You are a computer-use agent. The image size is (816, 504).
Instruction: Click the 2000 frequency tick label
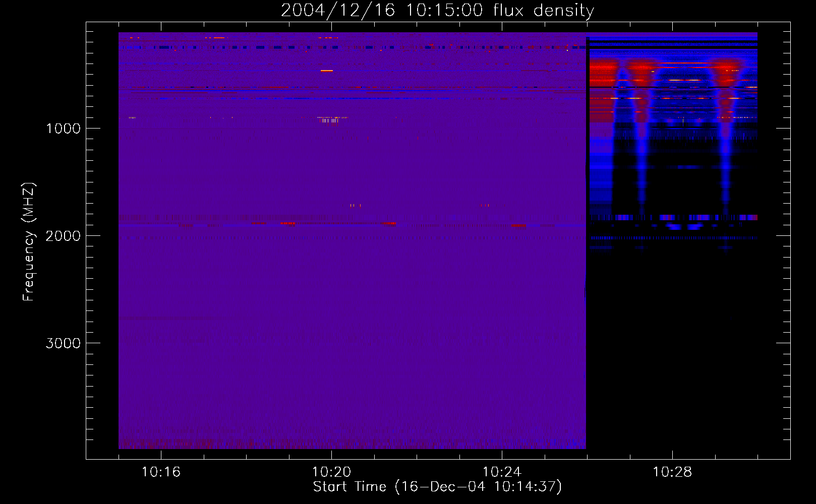(63, 236)
